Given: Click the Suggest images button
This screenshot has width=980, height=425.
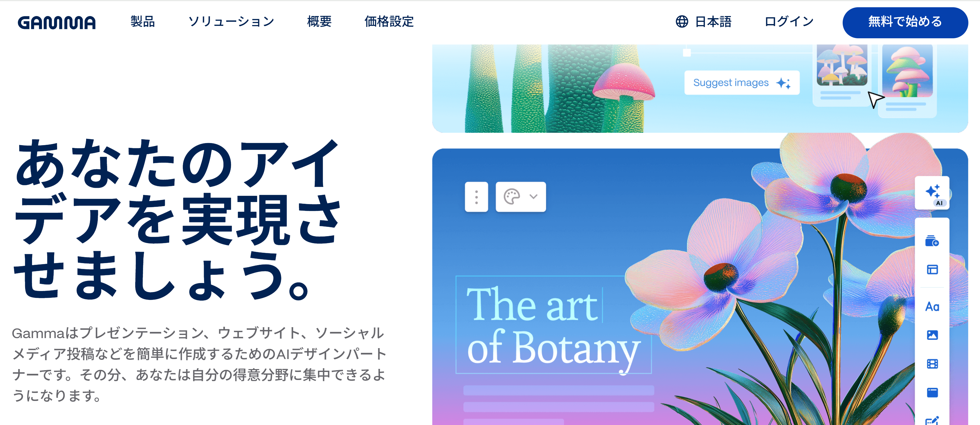Looking at the screenshot, I should tap(742, 83).
